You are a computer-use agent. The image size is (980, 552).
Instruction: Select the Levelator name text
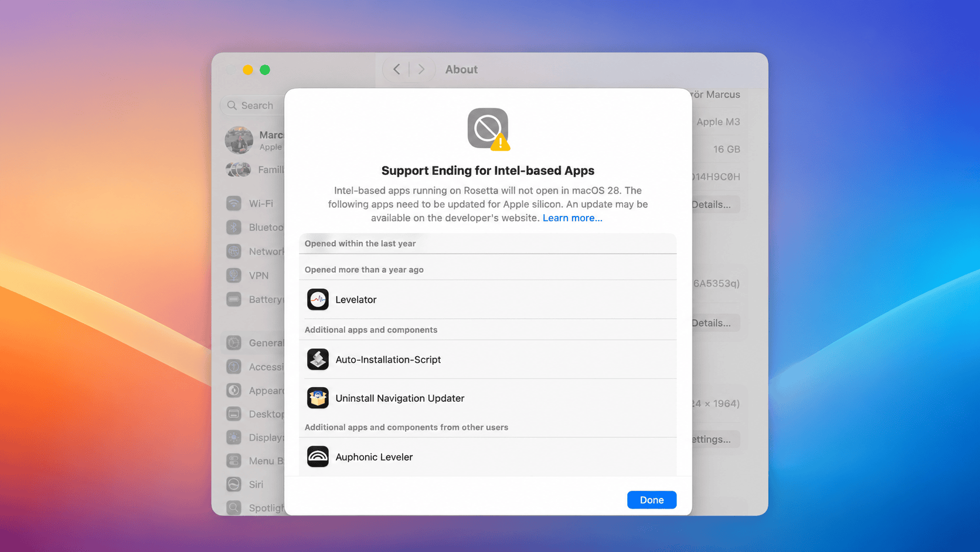356,300
